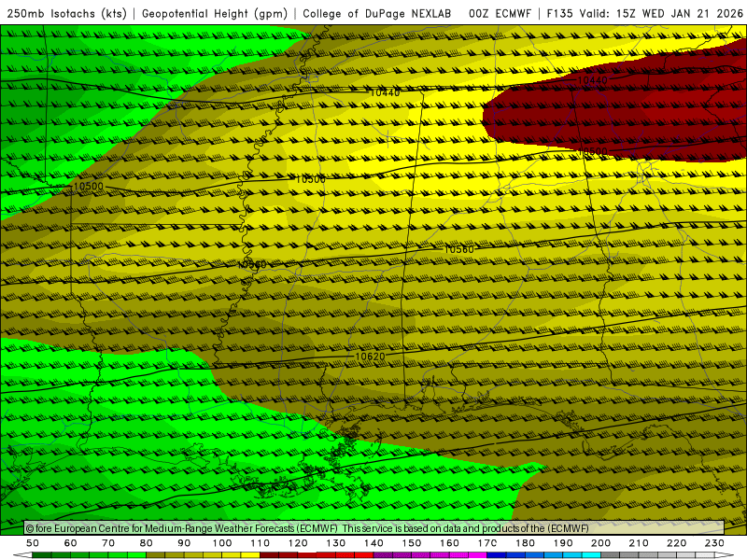Screen dimensions: 747x560
Task: Click the 'College of DuPage NEXLAB' text
Action: tap(377, 14)
